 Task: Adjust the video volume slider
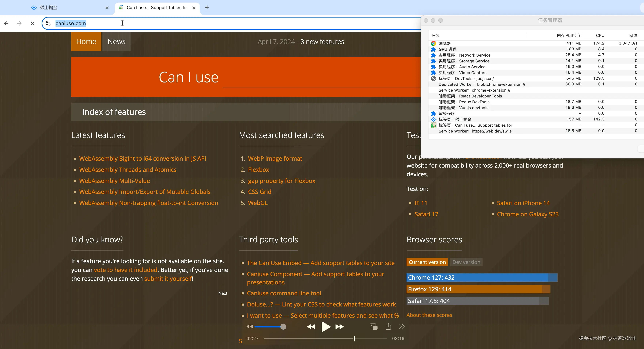pyautogui.click(x=270, y=327)
